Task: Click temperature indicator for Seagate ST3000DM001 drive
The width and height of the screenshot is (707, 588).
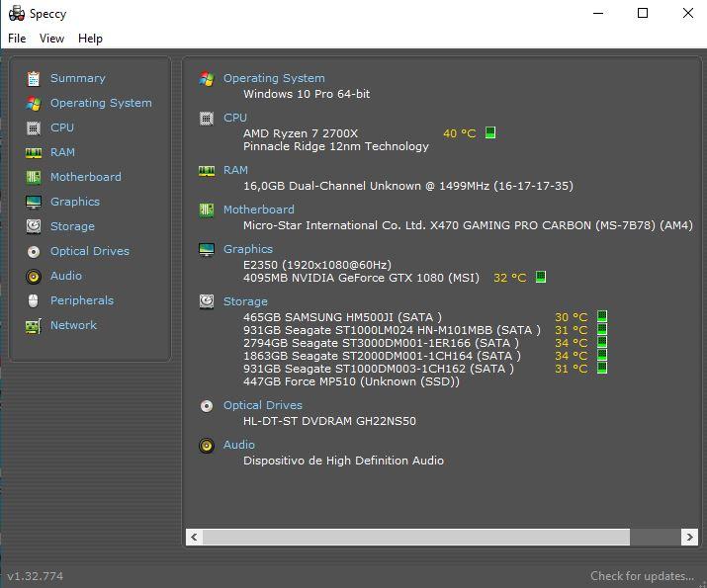Action: tap(602, 342)
